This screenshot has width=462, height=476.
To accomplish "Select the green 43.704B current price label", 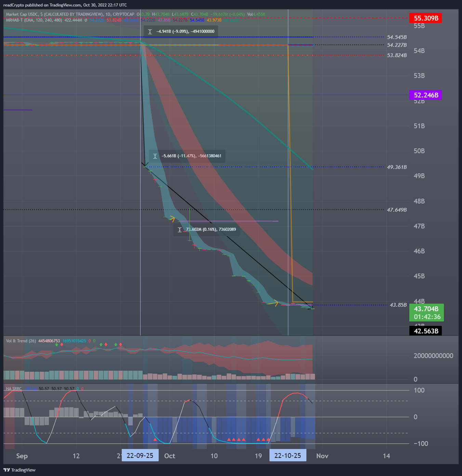I will 427,313.
